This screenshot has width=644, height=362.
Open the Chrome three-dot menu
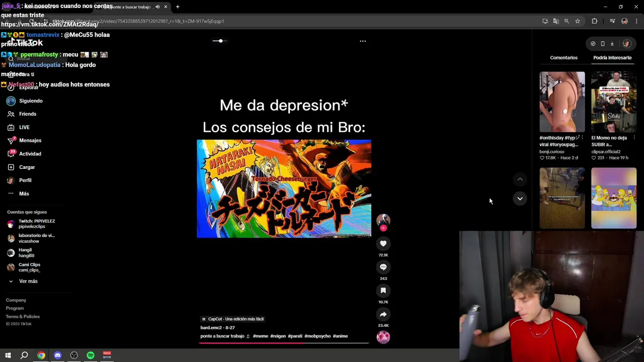(x=637, y=21)
